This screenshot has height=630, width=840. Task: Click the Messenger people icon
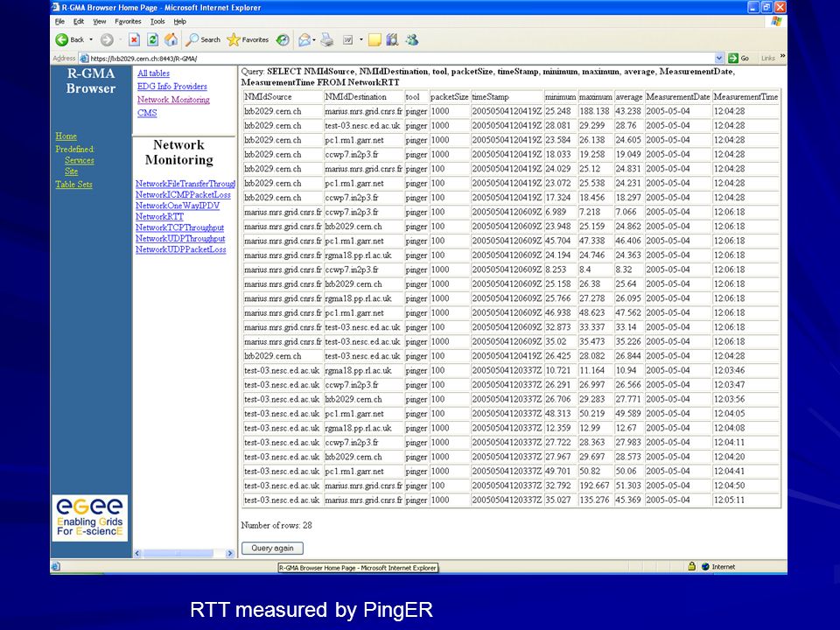click(411, 39)
